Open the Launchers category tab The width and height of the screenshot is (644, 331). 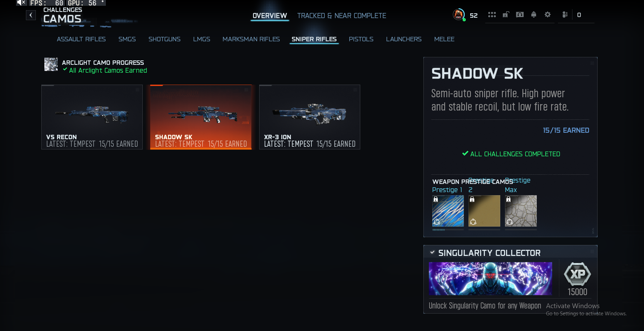[x=404, y=39]
